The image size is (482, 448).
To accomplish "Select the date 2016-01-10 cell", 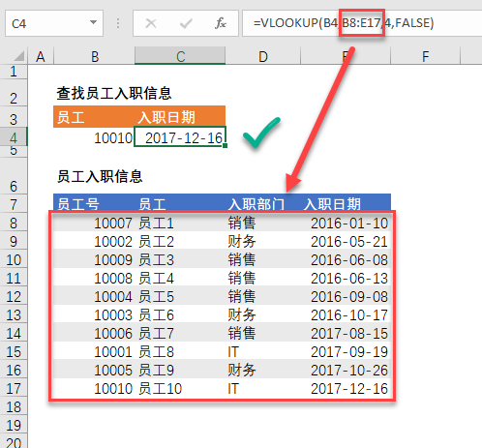I will [x=346, y=223].
